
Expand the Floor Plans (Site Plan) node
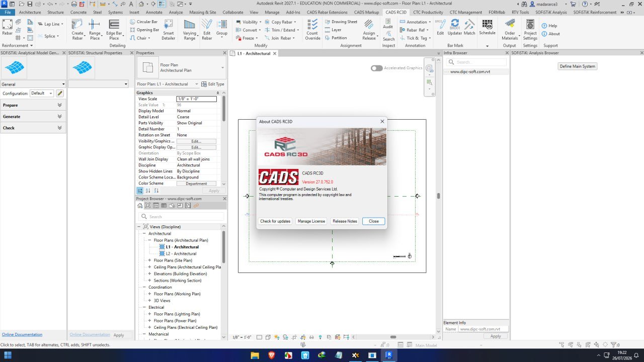coord(149,260)
